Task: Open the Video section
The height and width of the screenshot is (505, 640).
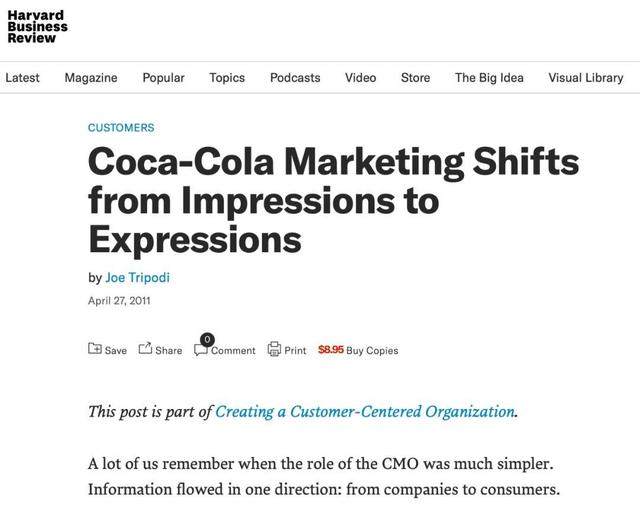Action: 360,78
